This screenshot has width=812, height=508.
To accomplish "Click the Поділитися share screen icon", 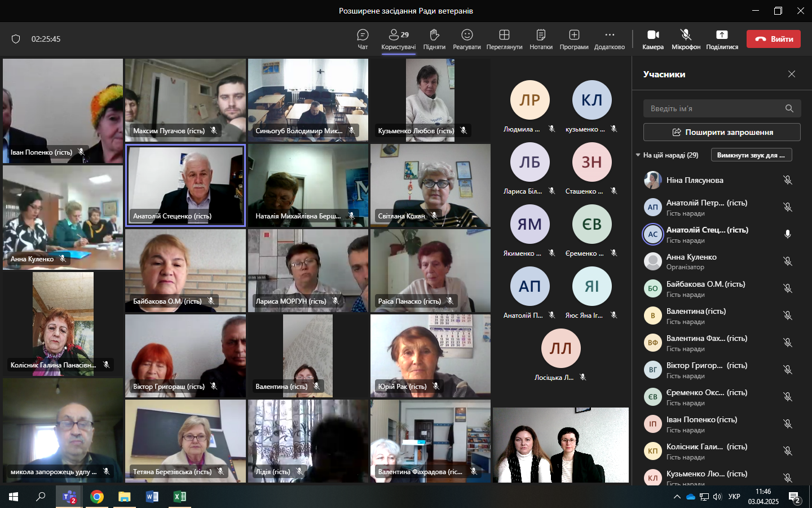I will 722,38.
